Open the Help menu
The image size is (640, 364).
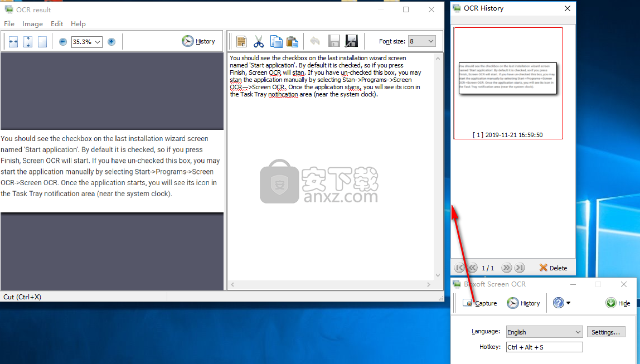[78, 23]
